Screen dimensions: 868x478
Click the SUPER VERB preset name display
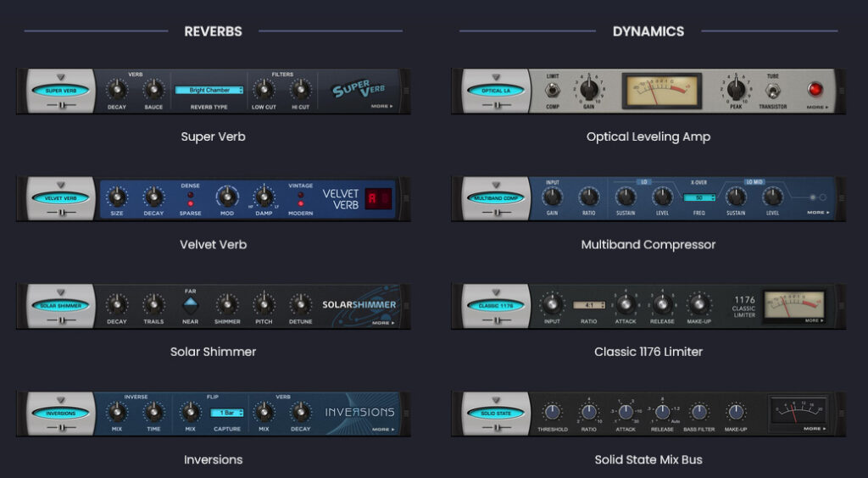click(x=61, y=90)
